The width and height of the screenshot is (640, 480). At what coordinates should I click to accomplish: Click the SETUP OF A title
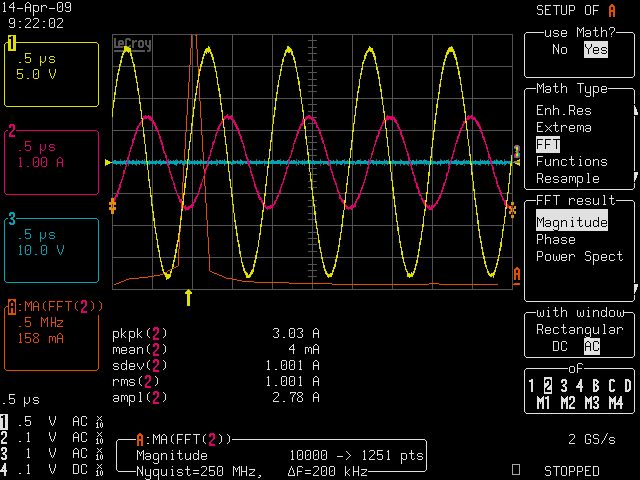coord(576,11)
